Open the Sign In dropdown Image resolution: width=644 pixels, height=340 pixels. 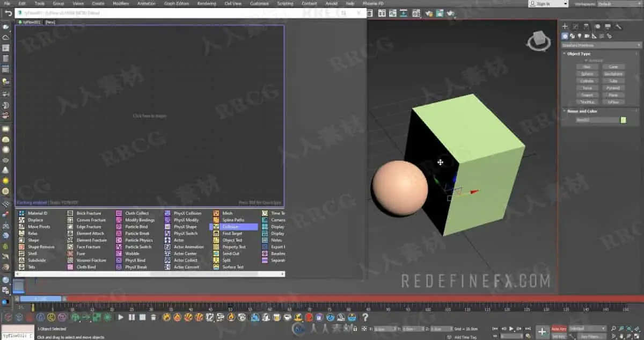click(x=548, y=3)
